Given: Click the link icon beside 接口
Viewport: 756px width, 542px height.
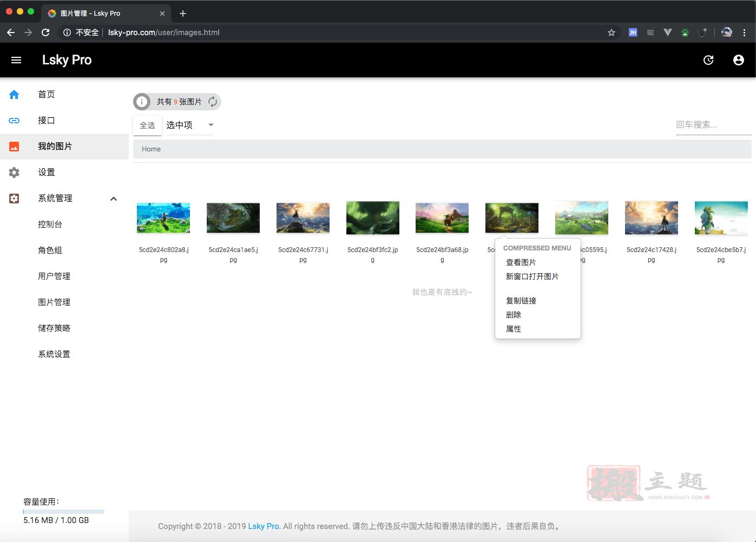Looking at the screenshot, I should [x=14, y=121].
